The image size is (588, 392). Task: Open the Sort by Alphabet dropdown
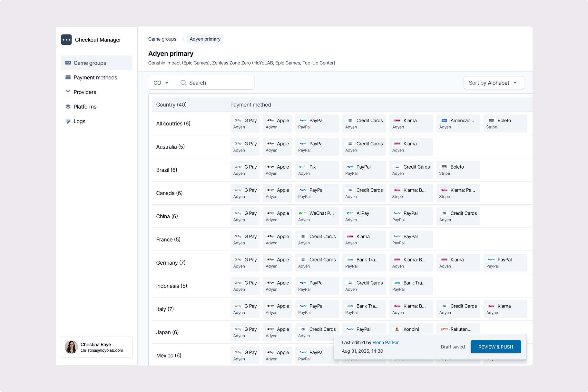click(x=494, y=83)
